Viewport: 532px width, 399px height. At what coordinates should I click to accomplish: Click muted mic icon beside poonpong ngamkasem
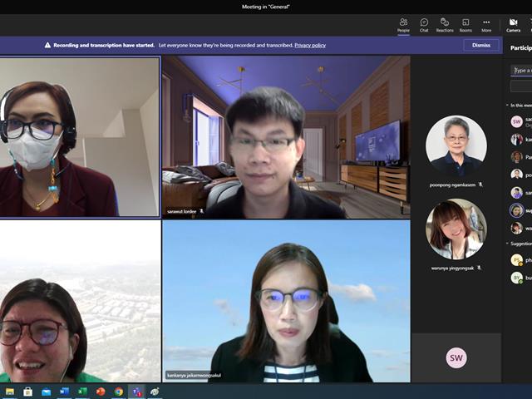tap(480, 185)
